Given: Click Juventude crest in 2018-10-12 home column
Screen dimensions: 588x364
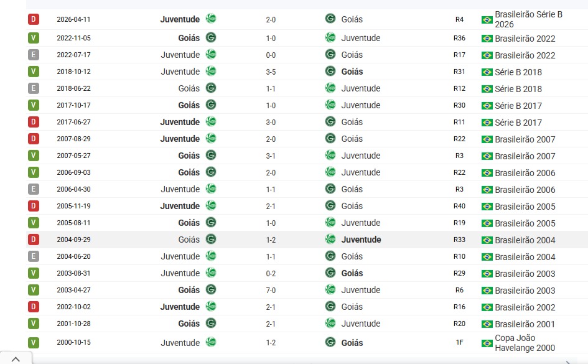Looking at the screenshot, I should click(x=211, y=71).
